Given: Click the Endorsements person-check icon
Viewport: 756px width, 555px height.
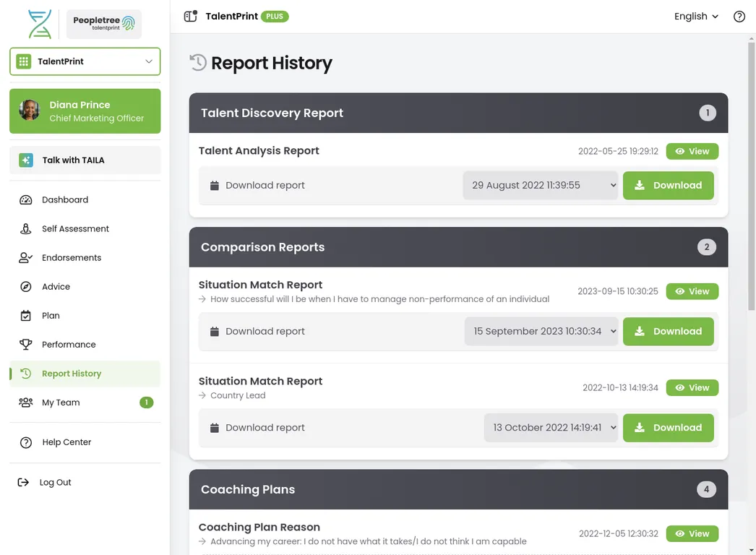Looking at the screenshot, I should (x=25, y=257).
